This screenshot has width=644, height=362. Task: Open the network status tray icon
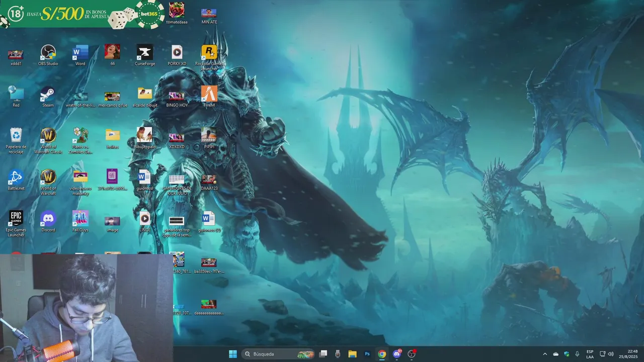[x=602, y=354]
